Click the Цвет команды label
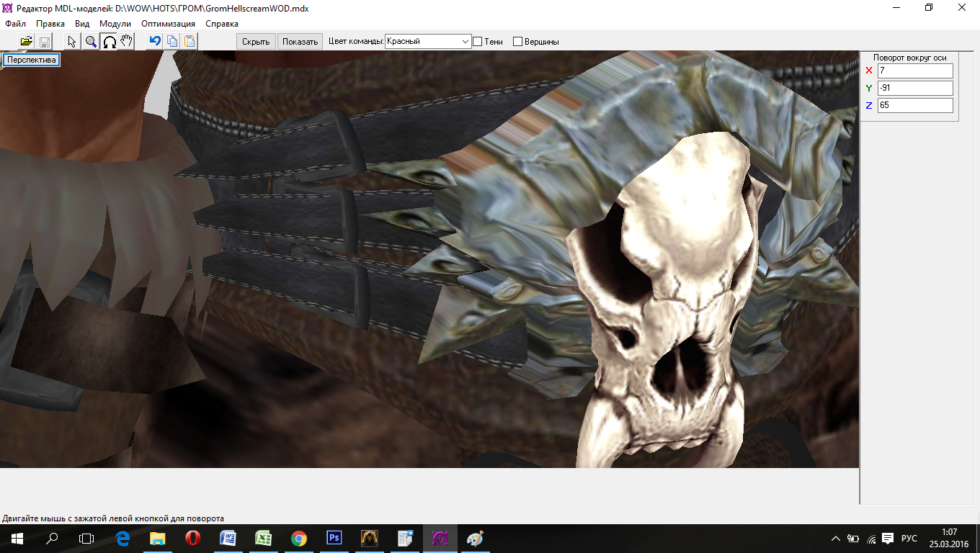 pos(356,41)
